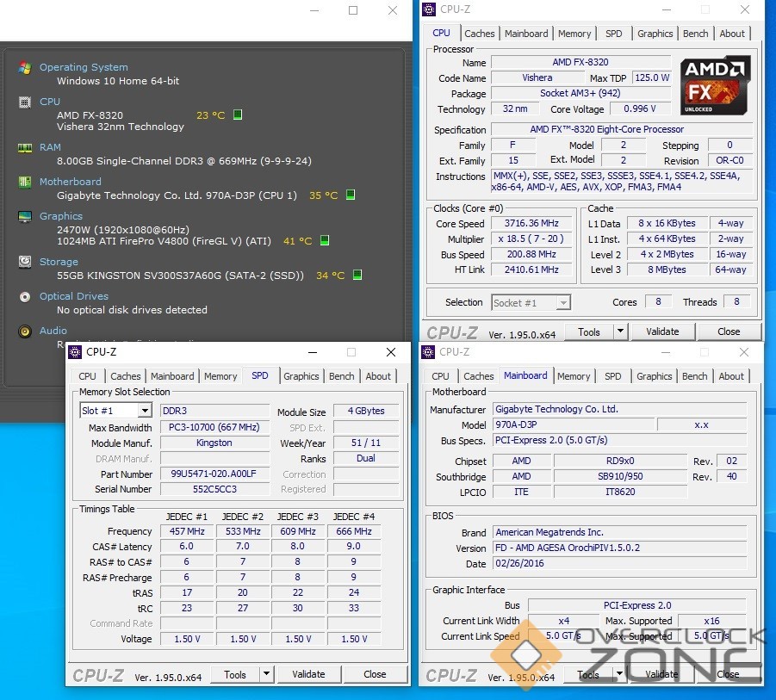
Task: Click the LPCIO model IT8620 value
Action: point(620,492)
